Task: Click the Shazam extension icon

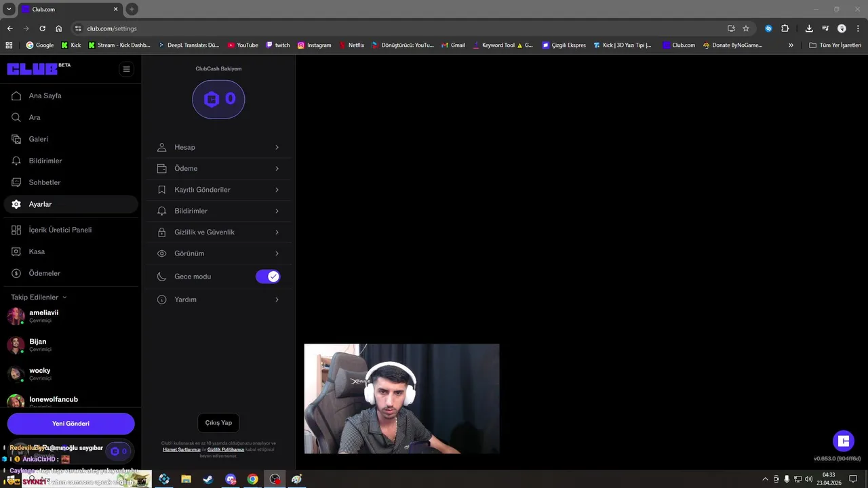Action: [768, 28]
